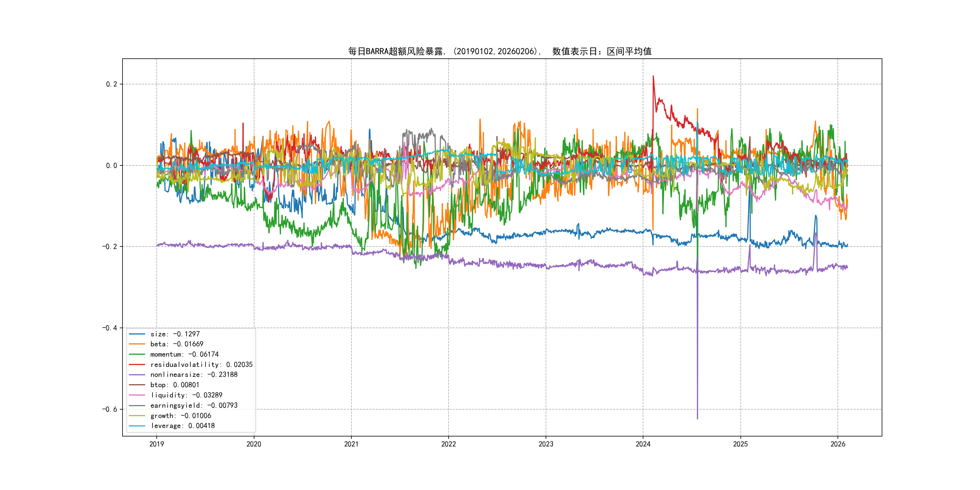Click the -0.6 y-axis tick label
980x490 pixels.
(109, 409)
